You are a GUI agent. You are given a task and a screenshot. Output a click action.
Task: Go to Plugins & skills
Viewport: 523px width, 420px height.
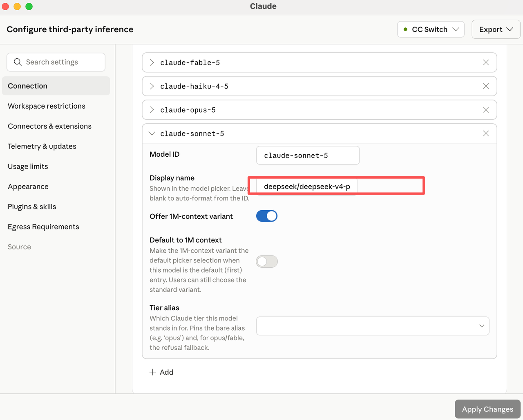point(32,207)
